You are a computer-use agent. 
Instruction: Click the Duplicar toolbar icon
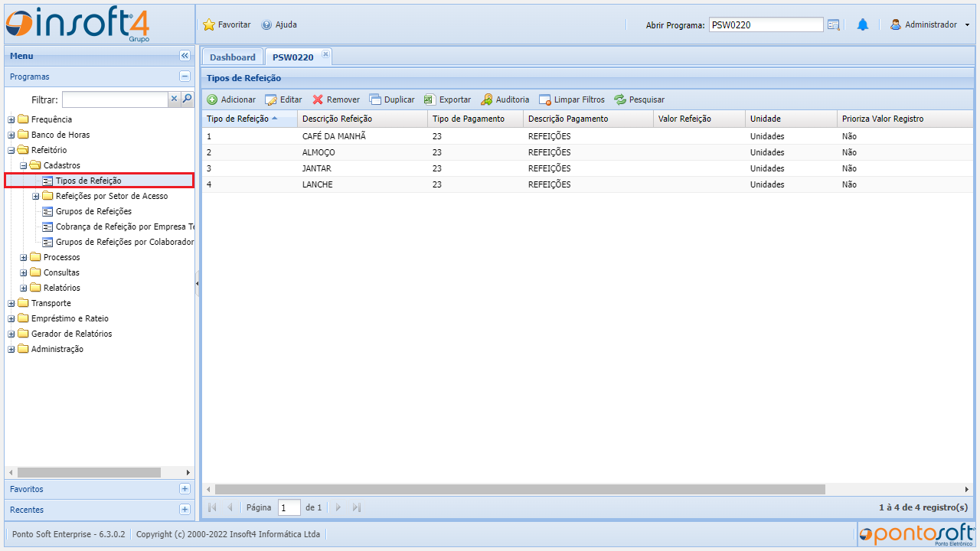pyautogui.click(x=375, y=99)
